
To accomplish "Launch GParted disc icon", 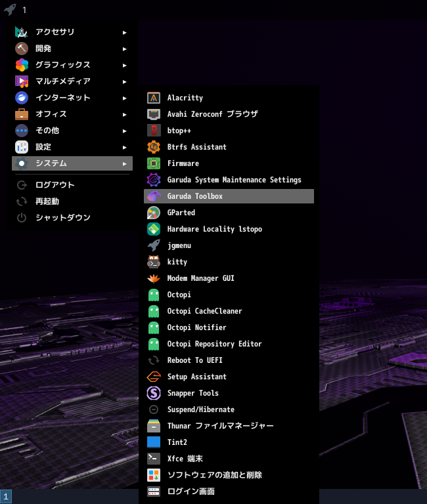I will coord(154,213).
